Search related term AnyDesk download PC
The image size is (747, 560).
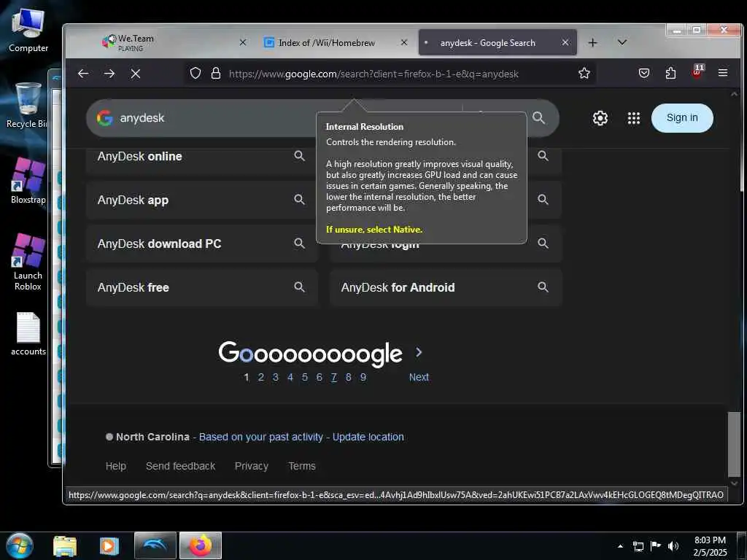point(202,244)
